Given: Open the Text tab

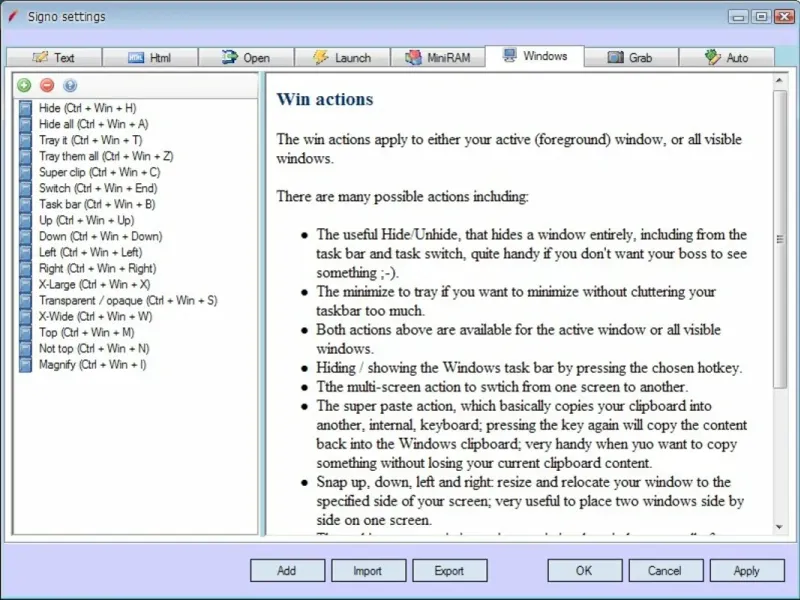Looking at the screenshot, I should click(54, 58).
